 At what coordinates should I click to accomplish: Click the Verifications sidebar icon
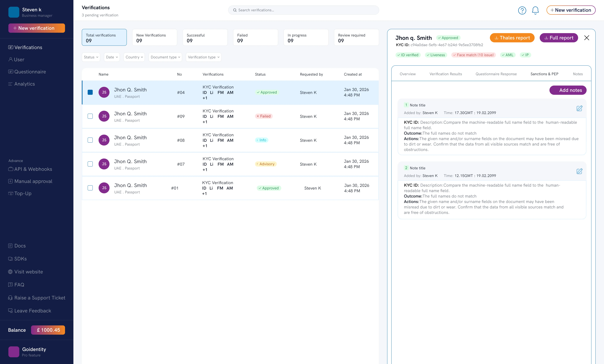(x=11, y=47)
